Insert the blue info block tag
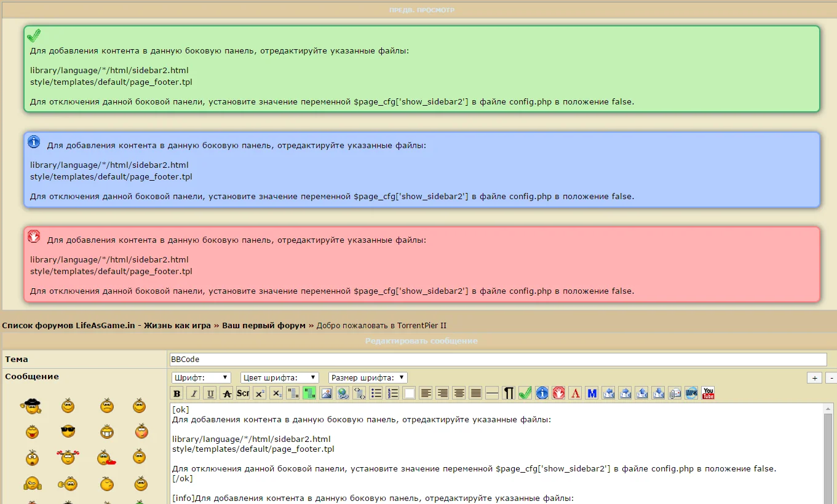This screenshot has height=504, width=837. tap(542, 393)
